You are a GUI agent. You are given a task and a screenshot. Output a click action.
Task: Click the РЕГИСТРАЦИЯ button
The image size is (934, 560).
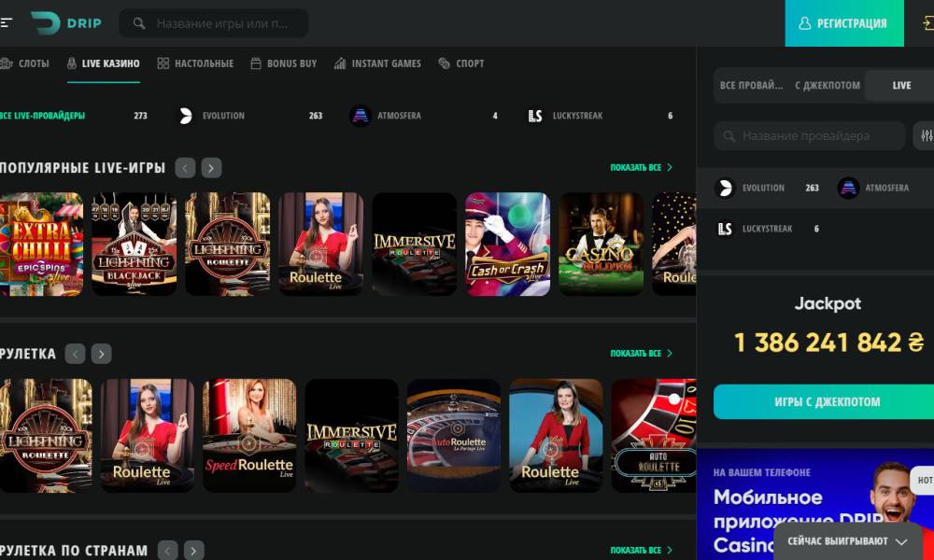click(844, 23)
